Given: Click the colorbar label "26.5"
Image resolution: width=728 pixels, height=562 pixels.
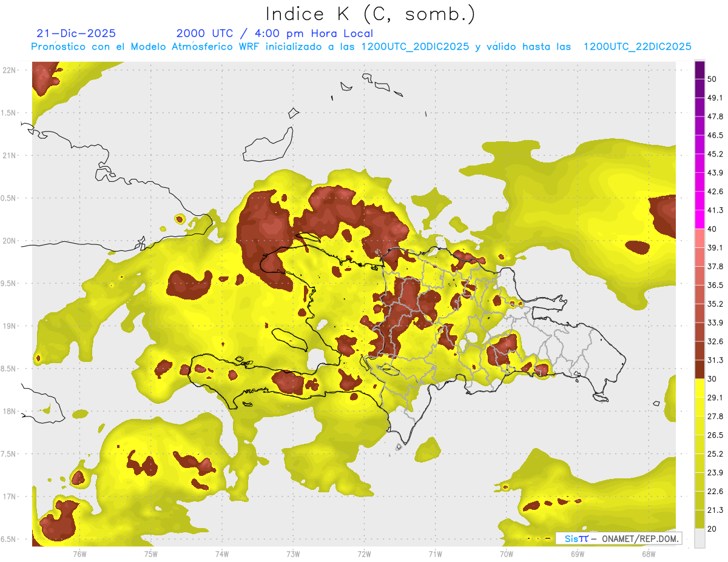Looking at the screenshot, I should click(715, 435).
